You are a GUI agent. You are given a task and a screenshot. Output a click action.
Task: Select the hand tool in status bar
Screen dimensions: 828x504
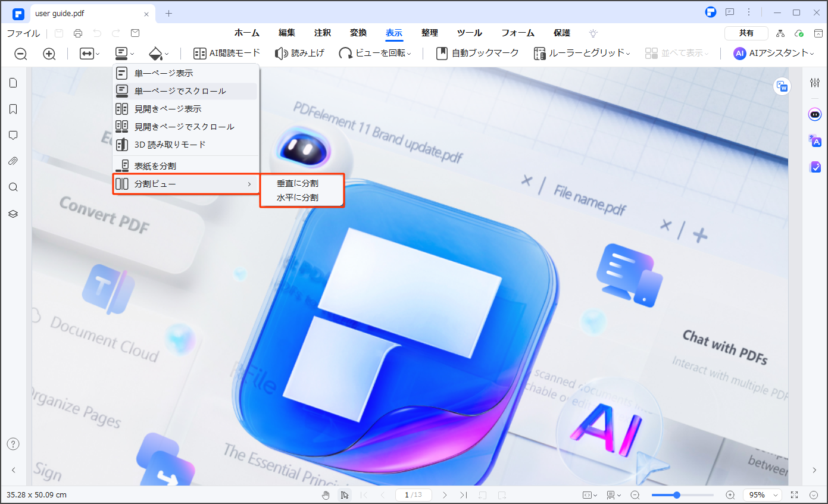tap(326, 495)
